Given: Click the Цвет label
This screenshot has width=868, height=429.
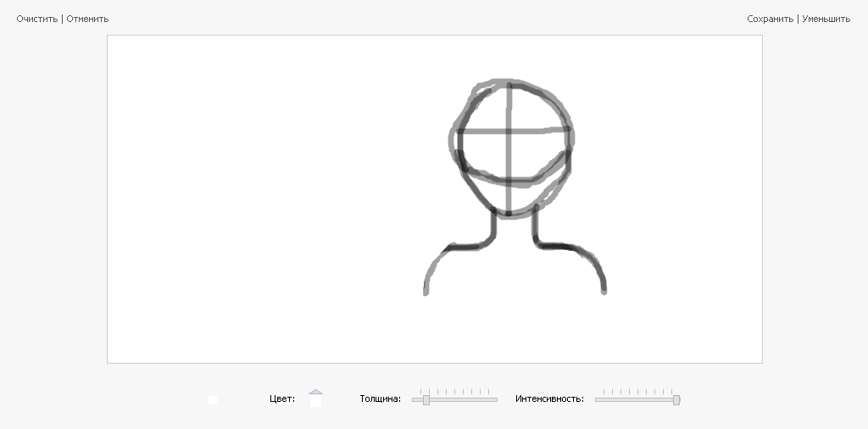Looking at the screenshot, I should pos(282,398).
